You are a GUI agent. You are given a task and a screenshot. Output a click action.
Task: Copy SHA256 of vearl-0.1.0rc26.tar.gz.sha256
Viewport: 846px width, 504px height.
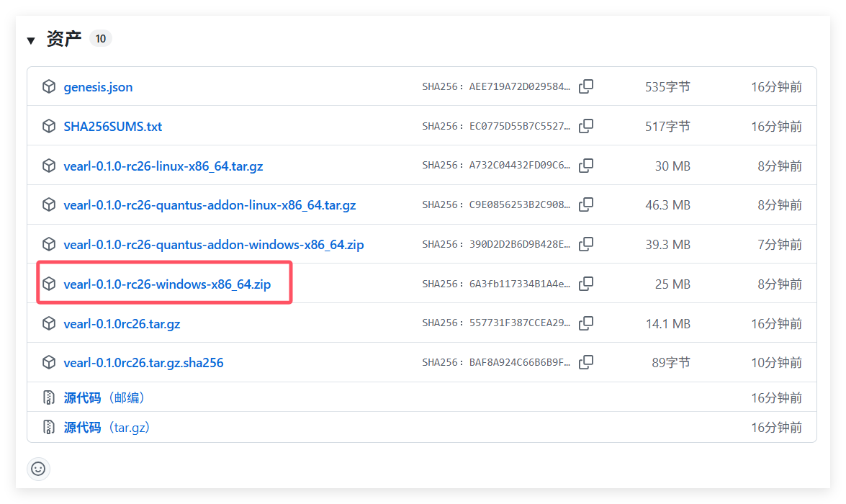coord(586,362)
